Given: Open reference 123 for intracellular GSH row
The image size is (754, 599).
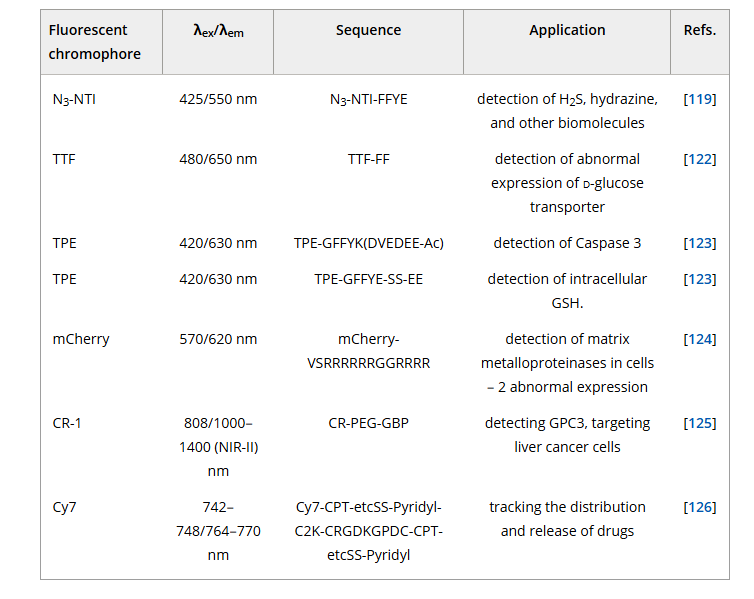Looking at the screenshot, I should click(x=700, y=279).
